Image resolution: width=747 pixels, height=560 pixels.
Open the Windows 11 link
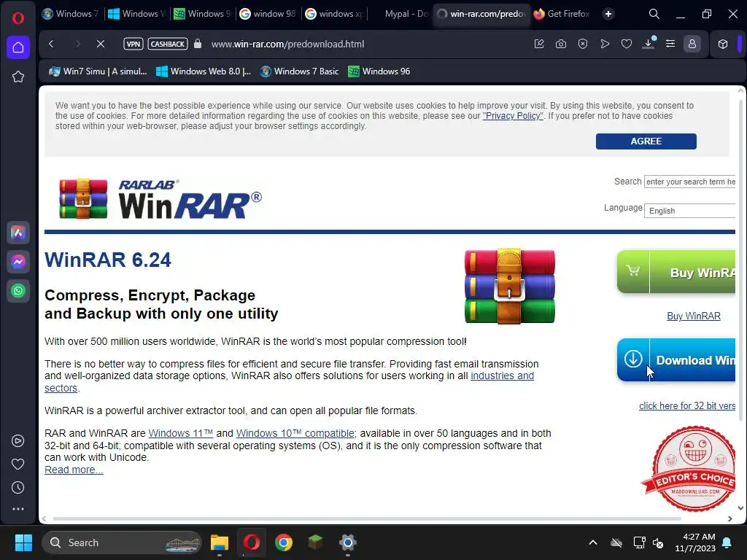click(181, 433)
